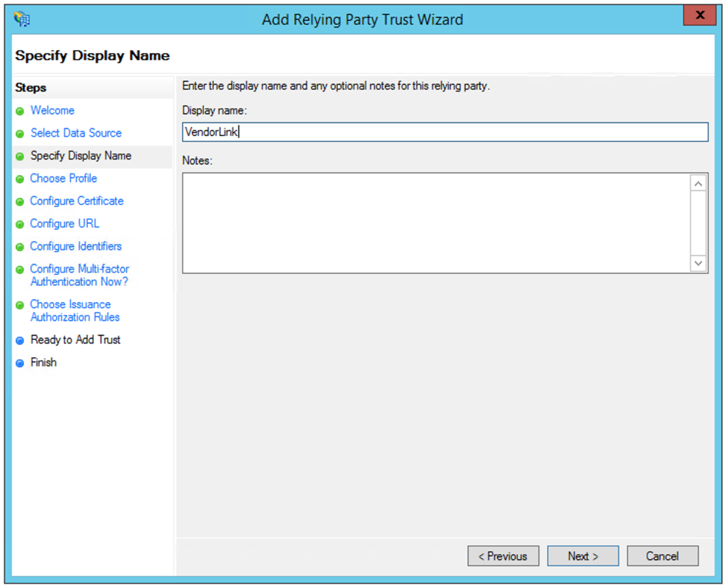Image resolution: width=728 pixels, height=588 pixels.
Task: Click the green bullet beside Configure Identifiers
Action: coord(19,247)
